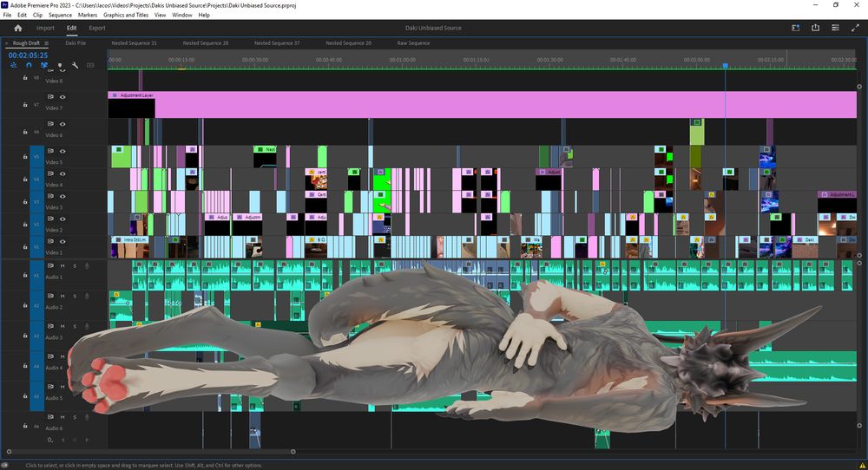Image resolution: width=868 pixels, height=470 pixels.
Task: Click the timeline timecode 00:02:05:25
Action: (x=28, y=55)
